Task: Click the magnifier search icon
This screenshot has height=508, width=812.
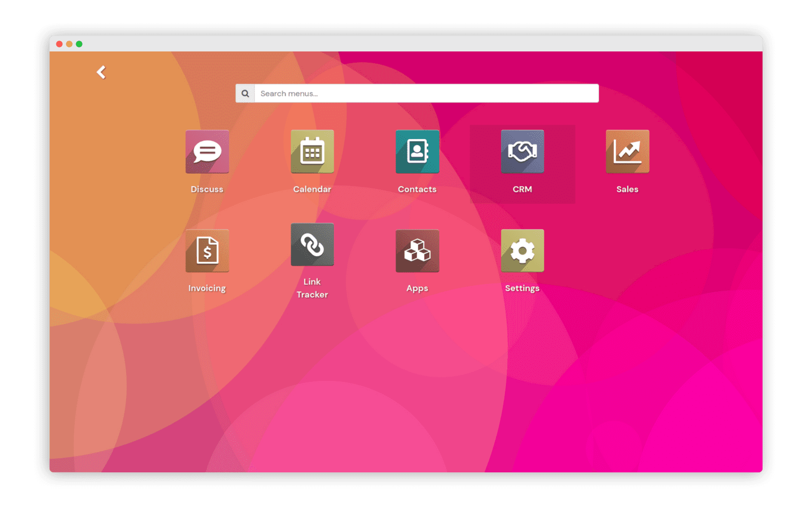Action: [245, 93]
